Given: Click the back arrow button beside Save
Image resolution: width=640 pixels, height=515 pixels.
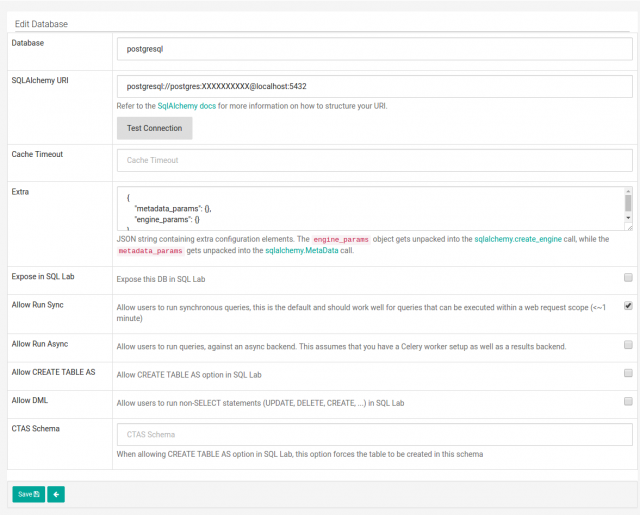Looking at the screenshot, I should pos(56,494).
